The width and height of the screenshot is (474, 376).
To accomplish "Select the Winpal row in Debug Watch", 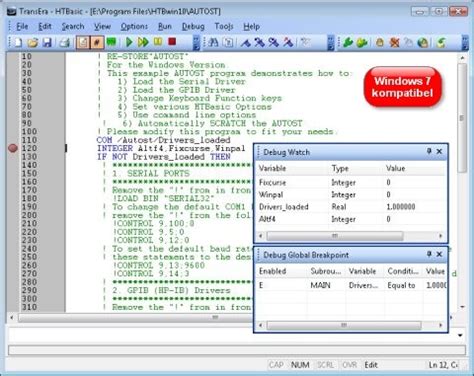I will click(351, 195).
